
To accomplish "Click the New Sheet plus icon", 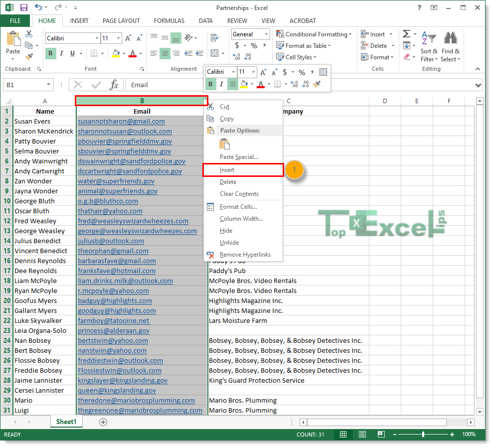I will (x=103, y=422).
